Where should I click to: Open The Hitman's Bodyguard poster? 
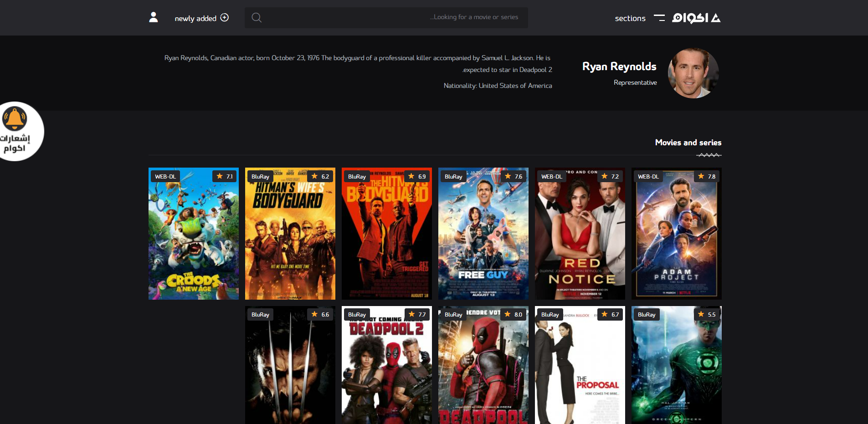point(386,234)
